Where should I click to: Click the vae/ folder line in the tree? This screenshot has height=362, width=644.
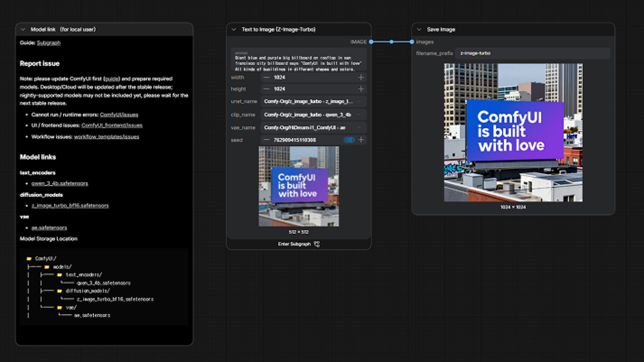(x=67, y=307)
